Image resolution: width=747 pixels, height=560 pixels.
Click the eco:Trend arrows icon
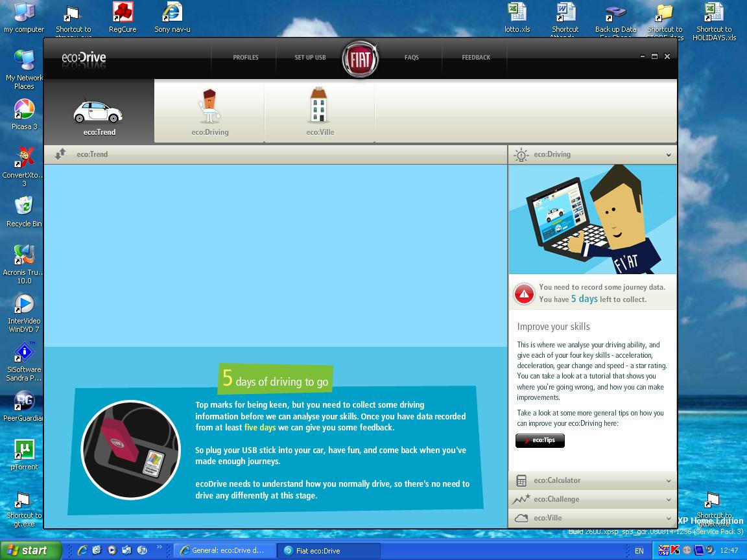pos(60,154)
